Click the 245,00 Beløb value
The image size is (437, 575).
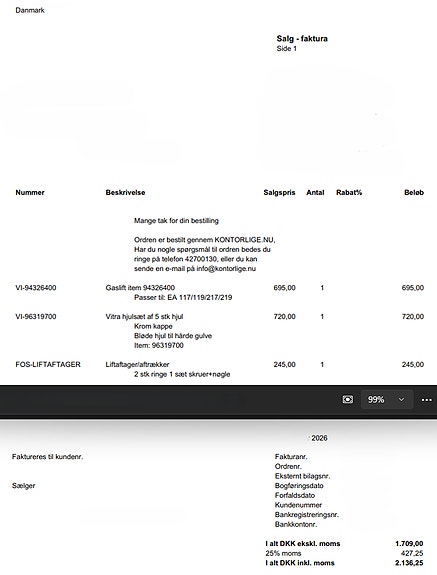coord(413,365)
